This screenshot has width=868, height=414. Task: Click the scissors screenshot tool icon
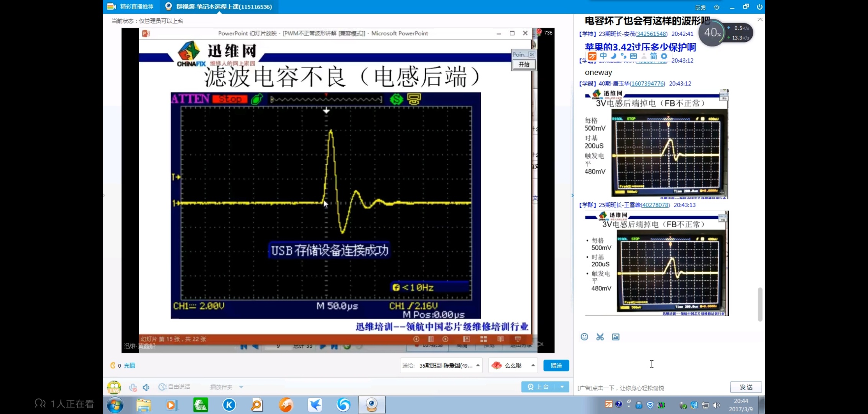click(600, 337)
